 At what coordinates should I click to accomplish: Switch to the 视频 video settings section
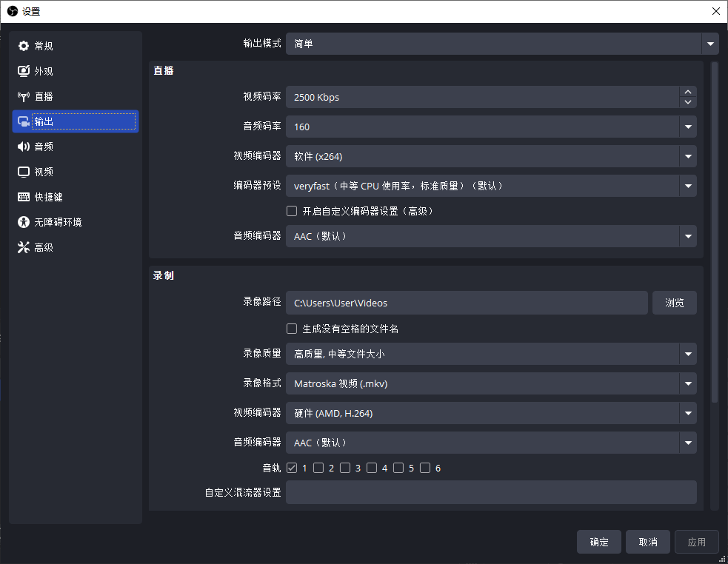(42, 171)
